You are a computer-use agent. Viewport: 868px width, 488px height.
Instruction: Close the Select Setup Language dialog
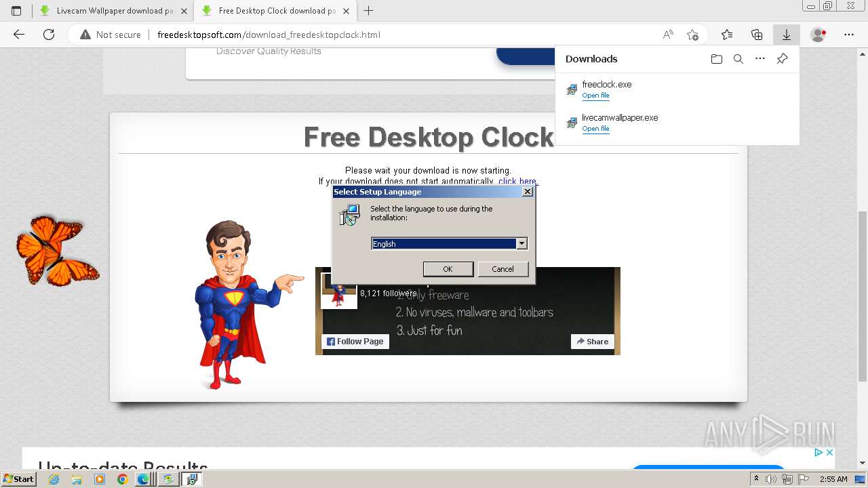[528, 192]
